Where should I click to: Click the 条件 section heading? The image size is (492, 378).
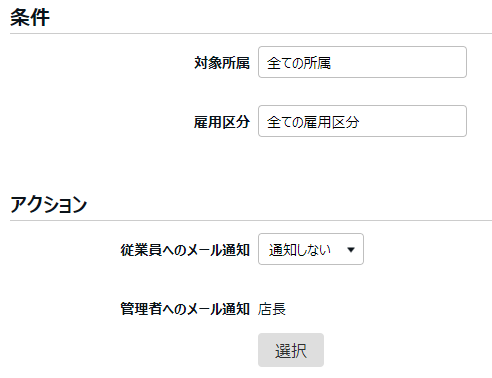[x=30, y=17]
